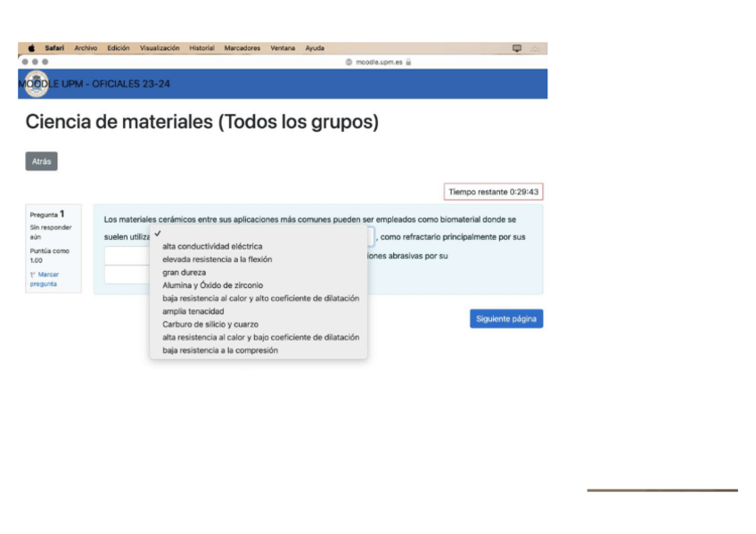Open the Visualización menu
The height and width of the screenshot is (534, 756).
(160, 48)
